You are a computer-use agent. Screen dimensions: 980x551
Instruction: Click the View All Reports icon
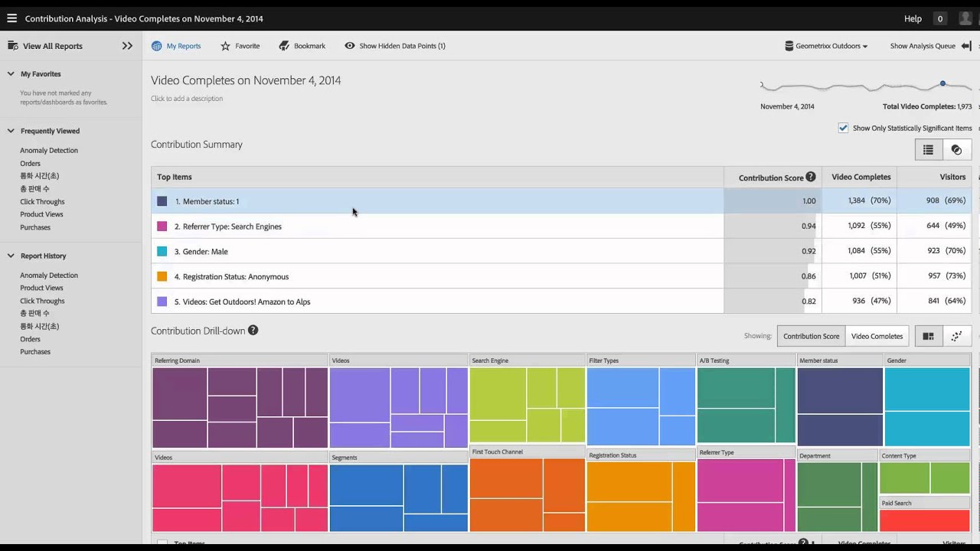[12, 46]
